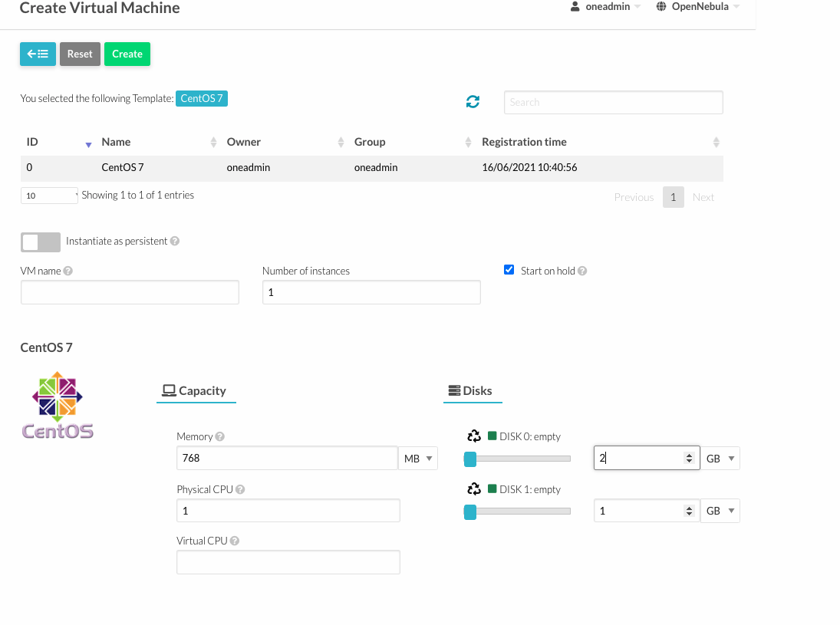Open the memory unit MB dropdown
Image resolution: width=840 pixels, height=625 pixels.
tap(417, 458)
